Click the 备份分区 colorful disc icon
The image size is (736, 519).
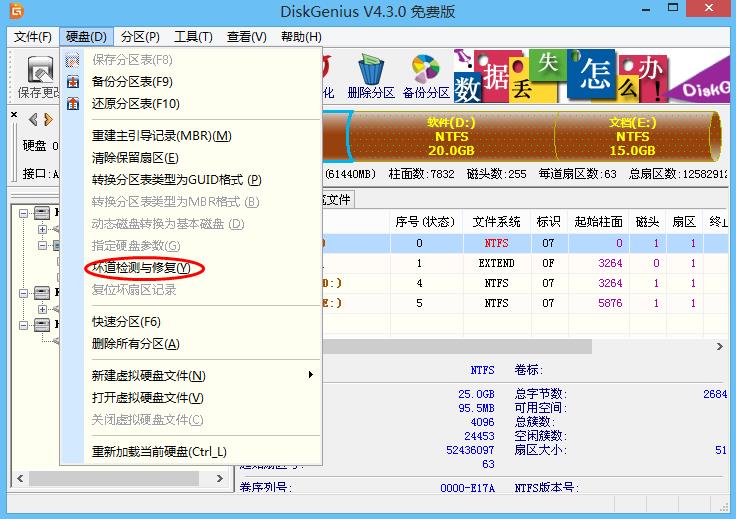pyautogui.click(x=426, y=69)
